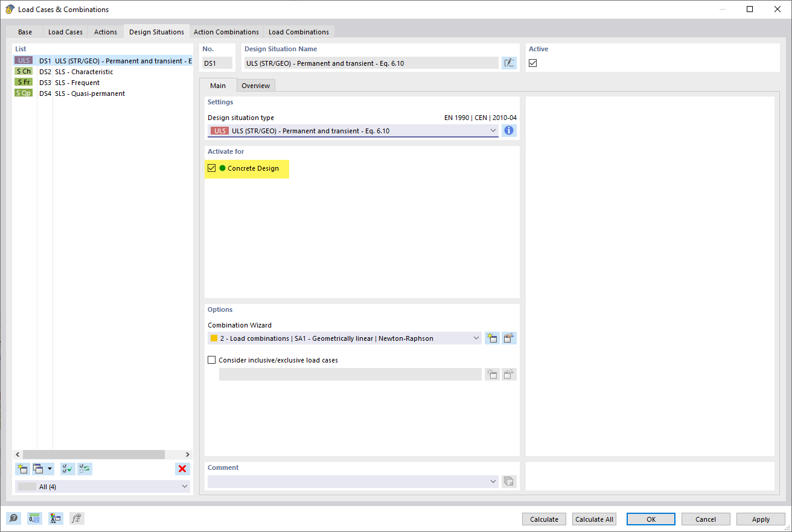Click the Apply button
Screen dimensions: 792x532
[761, 519]
